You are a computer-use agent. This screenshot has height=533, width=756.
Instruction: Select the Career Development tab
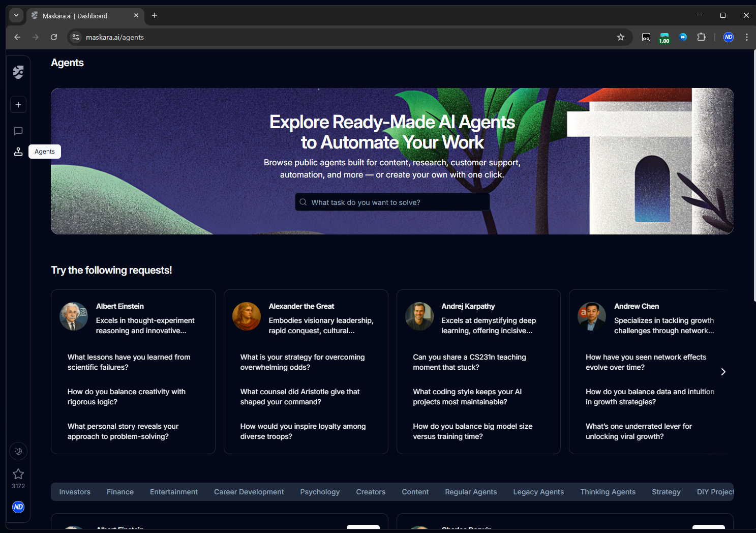click(249, 492)
